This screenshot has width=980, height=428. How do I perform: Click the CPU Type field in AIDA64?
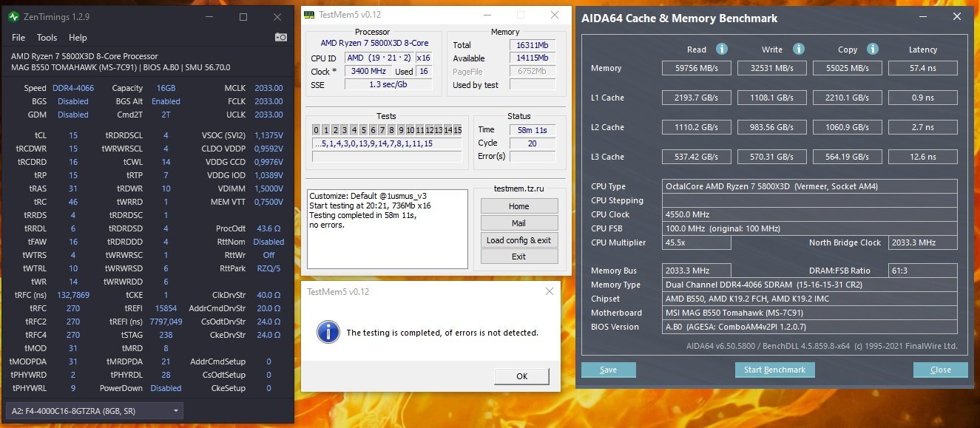pyautogui.click(x=810, y=186)
